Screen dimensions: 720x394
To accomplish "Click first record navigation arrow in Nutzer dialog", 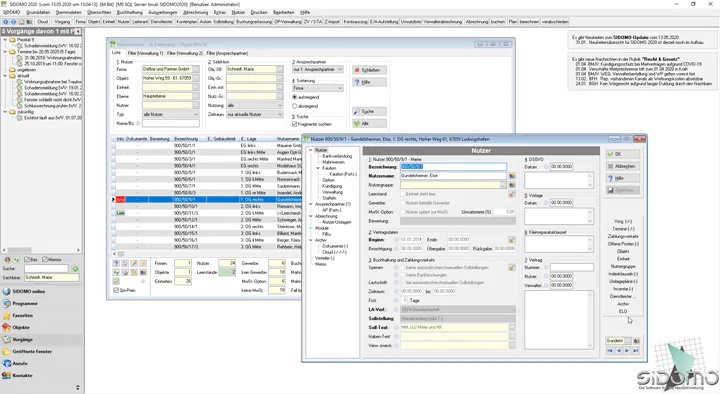I will click(610, 351).
